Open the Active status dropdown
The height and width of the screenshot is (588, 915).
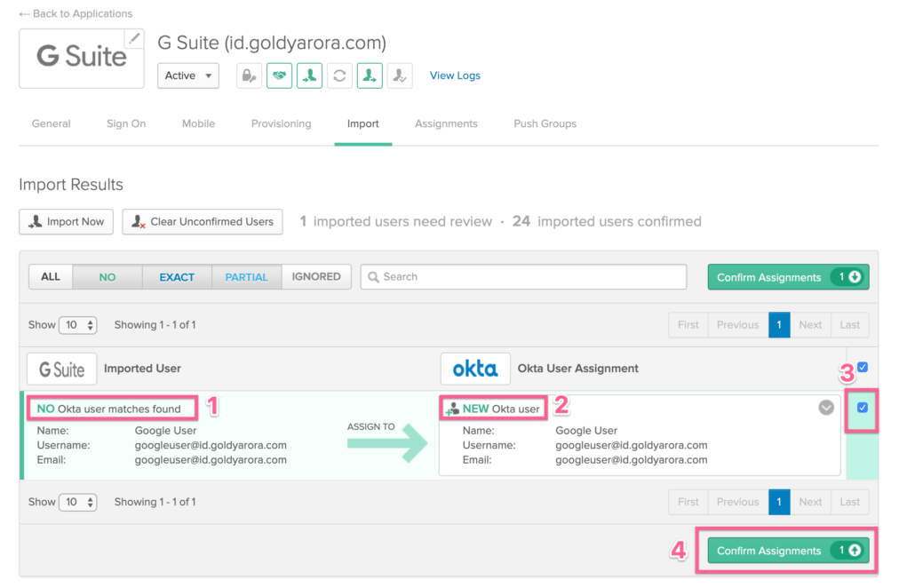[x=188, y=75]
